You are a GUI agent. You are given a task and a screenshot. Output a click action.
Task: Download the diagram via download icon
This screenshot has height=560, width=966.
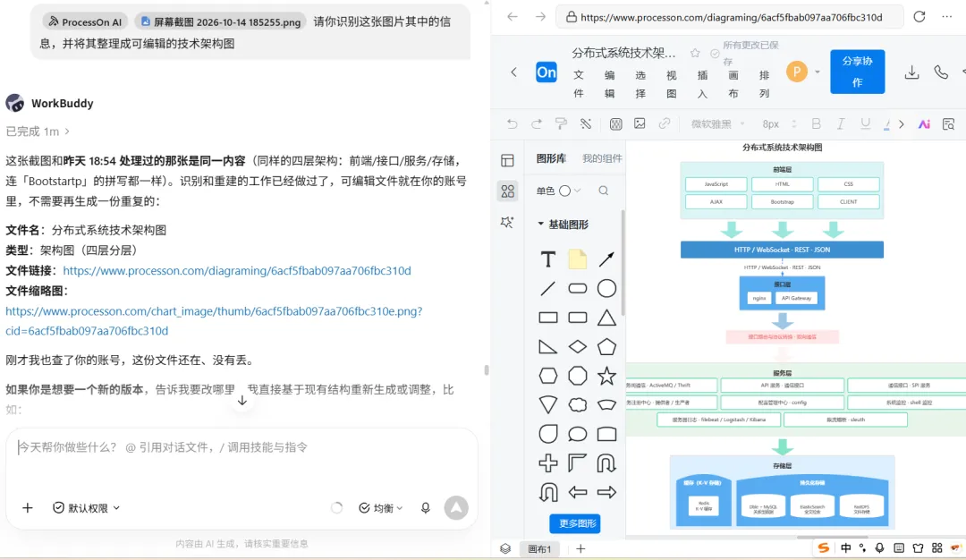coord(911,72)
